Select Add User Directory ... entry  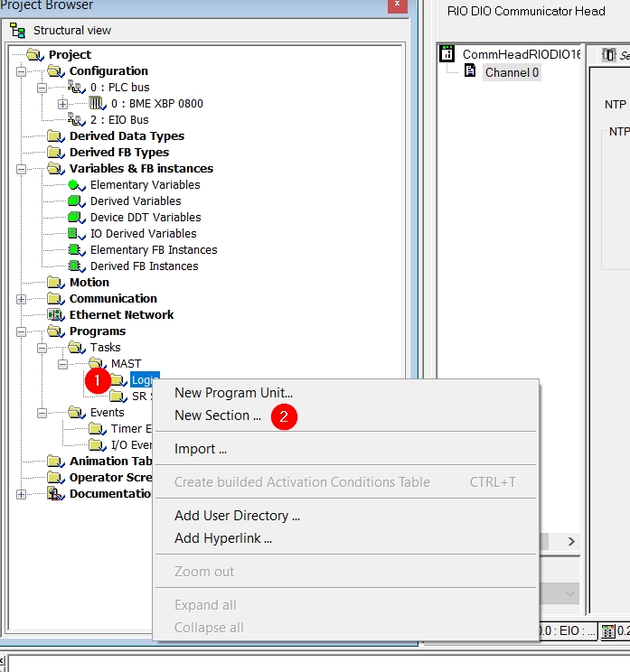[345, 516]
